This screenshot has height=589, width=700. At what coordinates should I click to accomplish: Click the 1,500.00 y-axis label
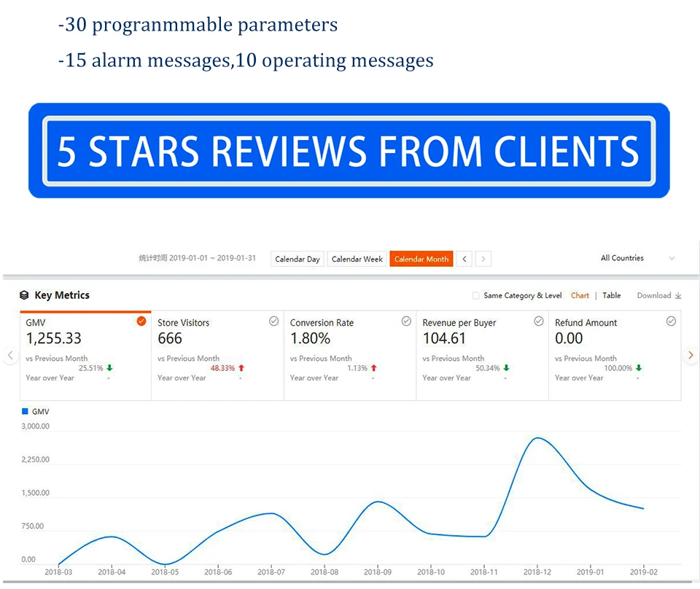coord(35,493)
